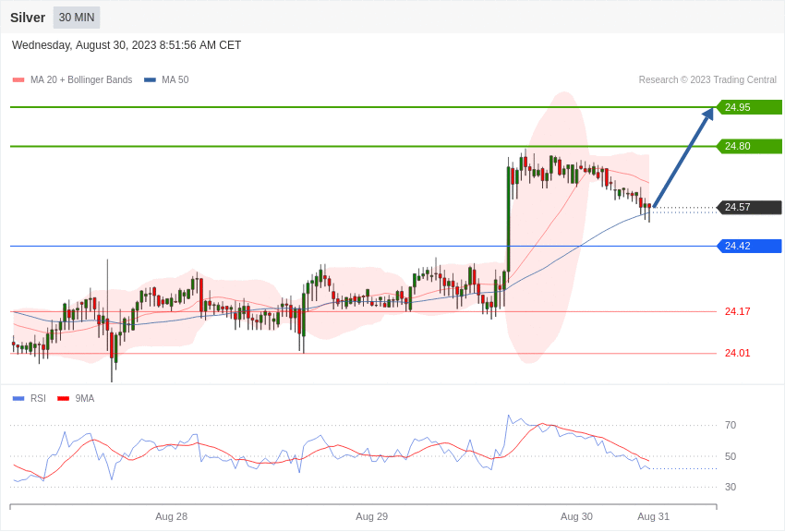Click the MA 50 legend swatch
The image size is (785, 532).
[x=150, y=80]
